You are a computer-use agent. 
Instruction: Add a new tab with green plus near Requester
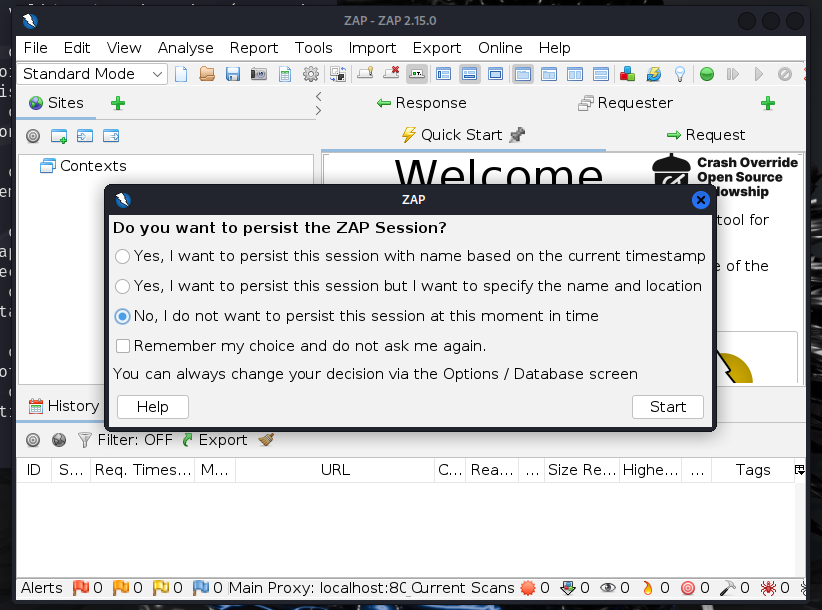click(768, 103)
